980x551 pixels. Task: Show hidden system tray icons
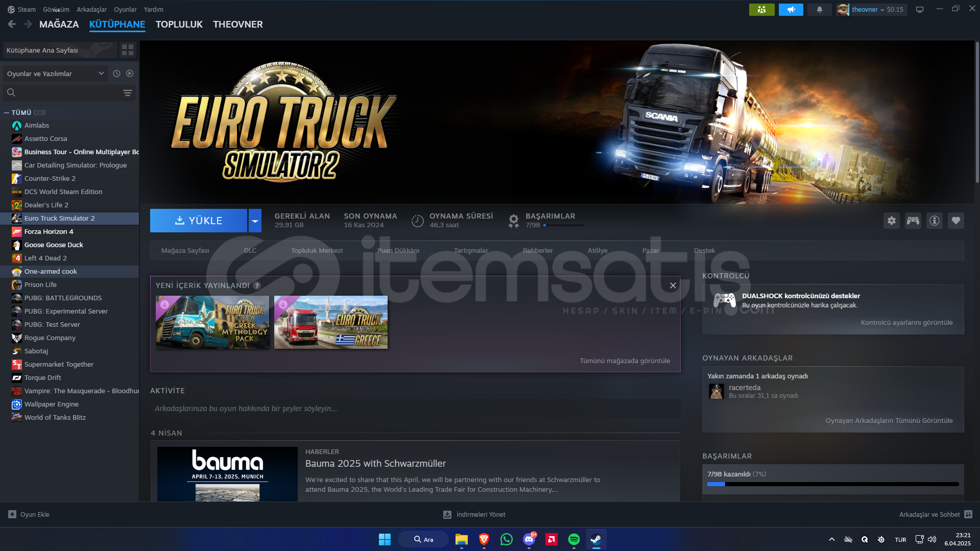point(832,539)
